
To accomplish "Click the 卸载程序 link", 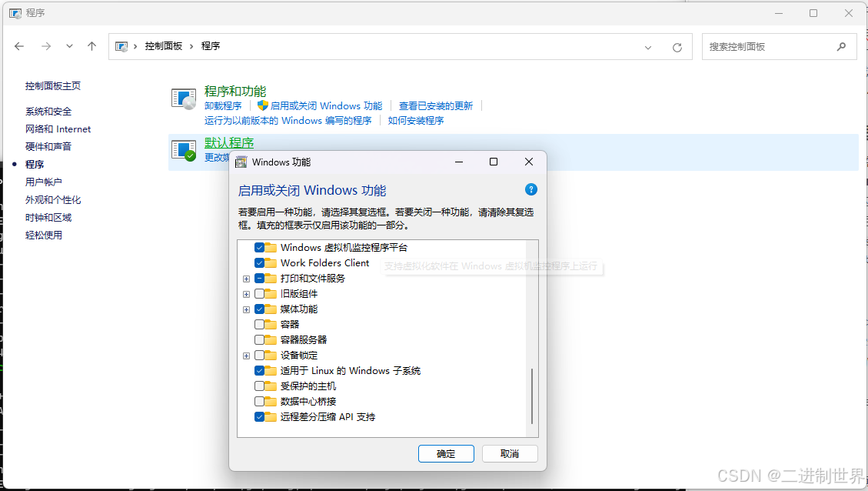I will coord(223,106).
